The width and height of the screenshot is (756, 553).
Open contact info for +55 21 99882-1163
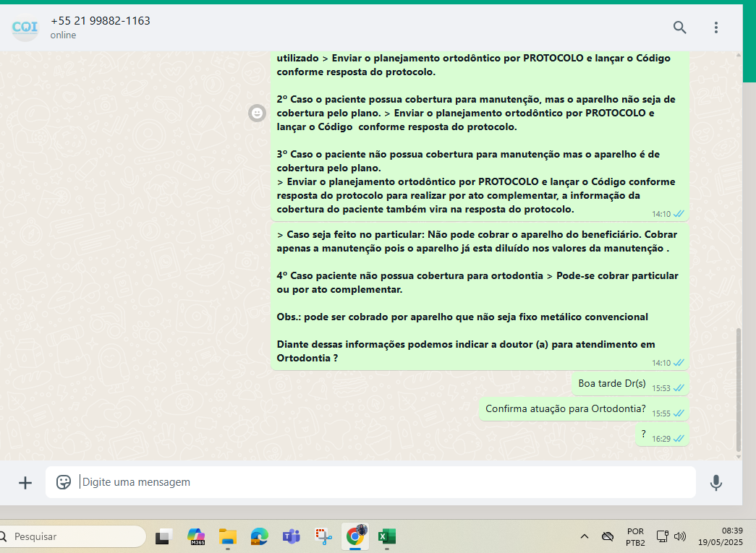click(x=101, y=21)
